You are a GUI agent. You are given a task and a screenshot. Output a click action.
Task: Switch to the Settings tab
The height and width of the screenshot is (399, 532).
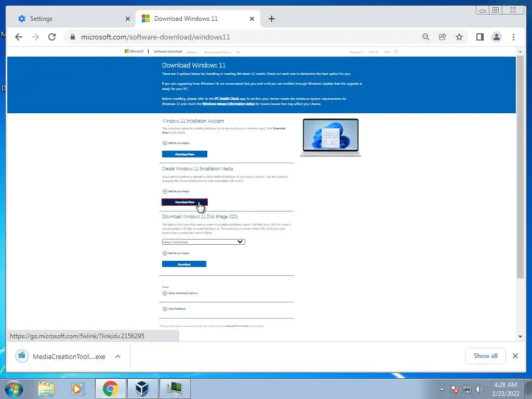point(71,19)
